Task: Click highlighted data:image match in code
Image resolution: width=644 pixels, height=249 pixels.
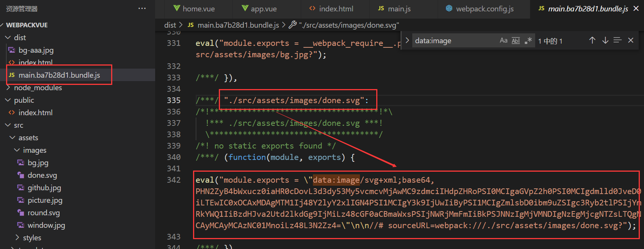Action: click(336, 180)
